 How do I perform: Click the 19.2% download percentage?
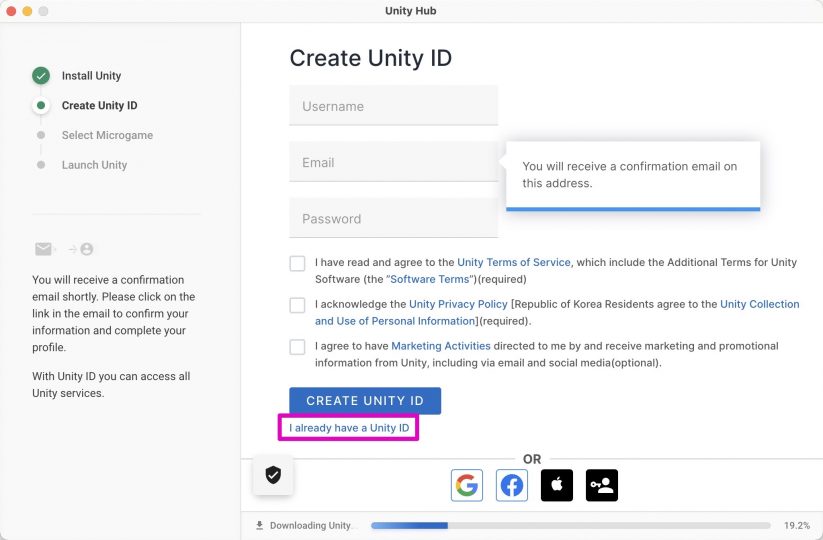[797, 525]
